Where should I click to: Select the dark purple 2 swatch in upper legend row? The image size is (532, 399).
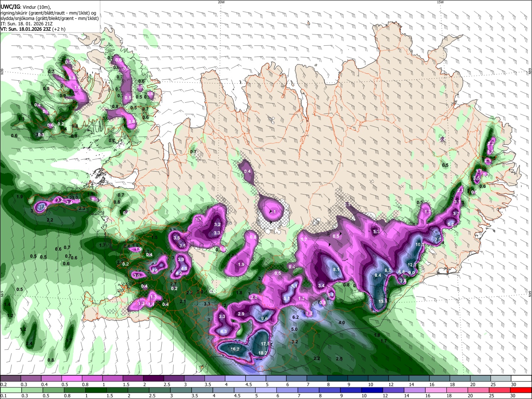pyautogui.click(x=153, y=378)
